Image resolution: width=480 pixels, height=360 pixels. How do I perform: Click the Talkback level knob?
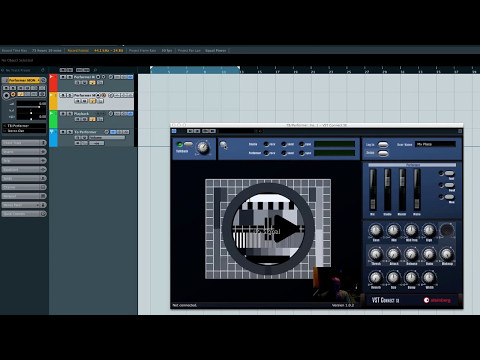(x=203, y=147)
